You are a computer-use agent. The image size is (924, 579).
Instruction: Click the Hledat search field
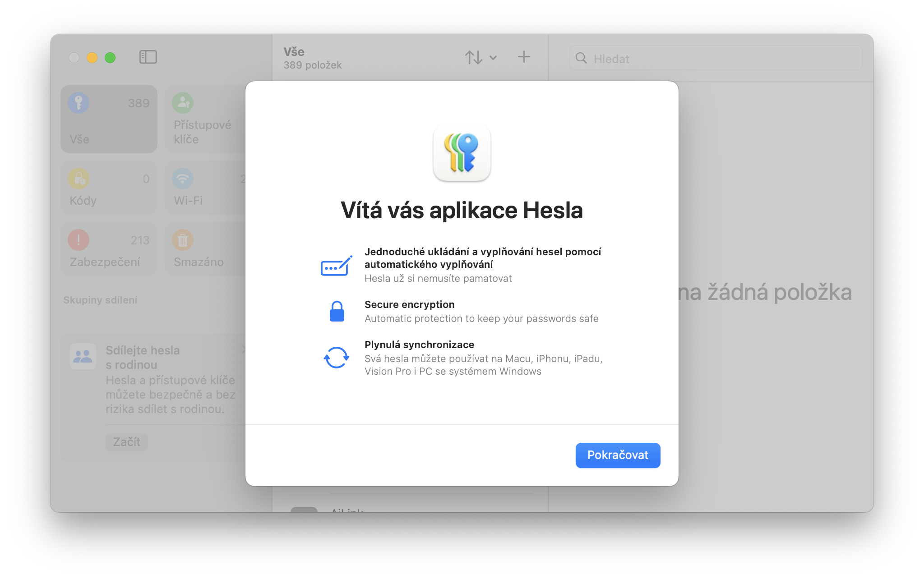pyautogui.click(x=722, y=59)
